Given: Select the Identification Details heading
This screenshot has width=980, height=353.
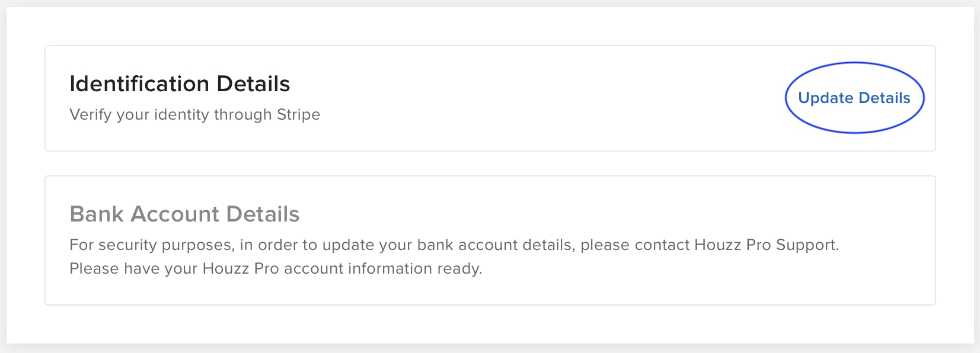Looking at the screenshot, I should point(180,84).
